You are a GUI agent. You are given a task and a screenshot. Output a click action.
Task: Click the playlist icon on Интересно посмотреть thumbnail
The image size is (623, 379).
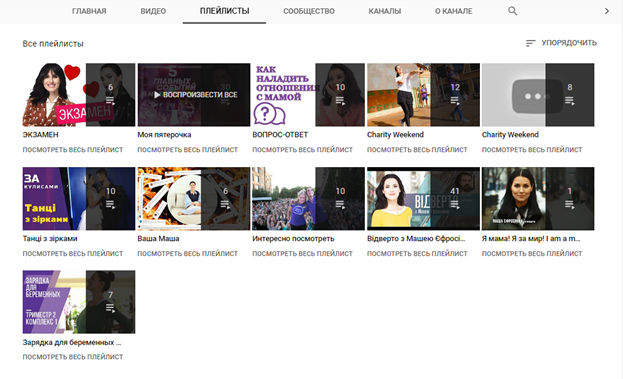340,205
